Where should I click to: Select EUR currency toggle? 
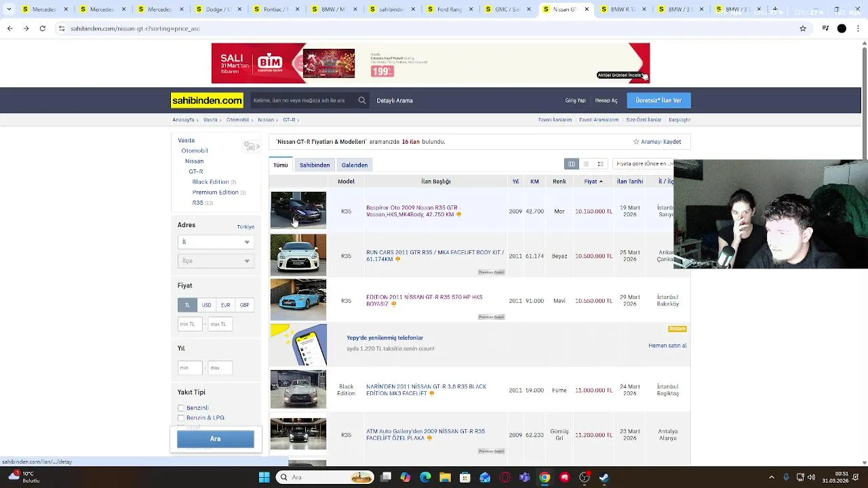point(225,305)
